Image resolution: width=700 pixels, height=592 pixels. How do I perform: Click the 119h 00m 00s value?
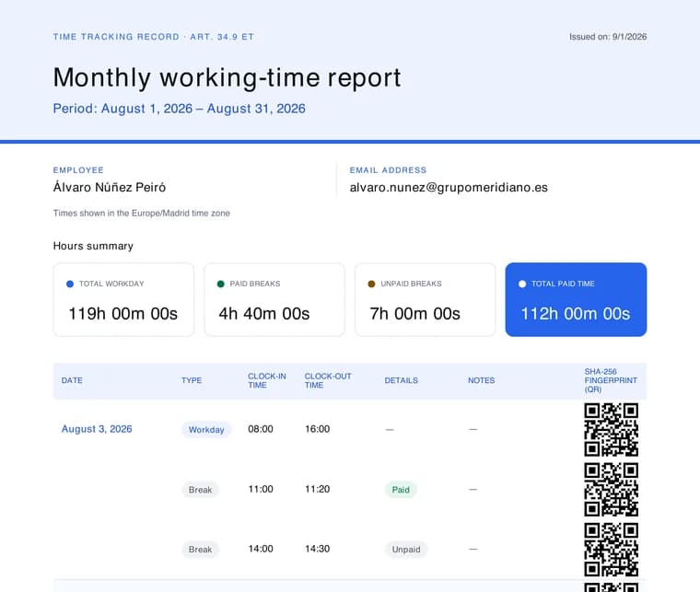(x=122, y=314)
